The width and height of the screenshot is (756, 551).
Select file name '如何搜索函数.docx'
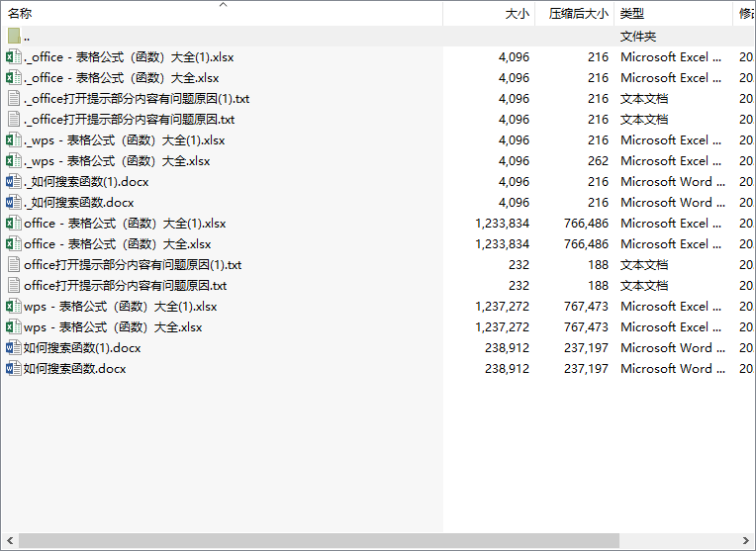point(75,368)
